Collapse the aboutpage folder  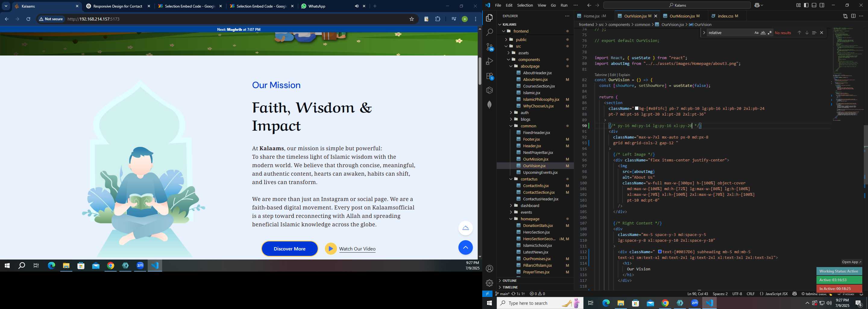tap(530, 66)
